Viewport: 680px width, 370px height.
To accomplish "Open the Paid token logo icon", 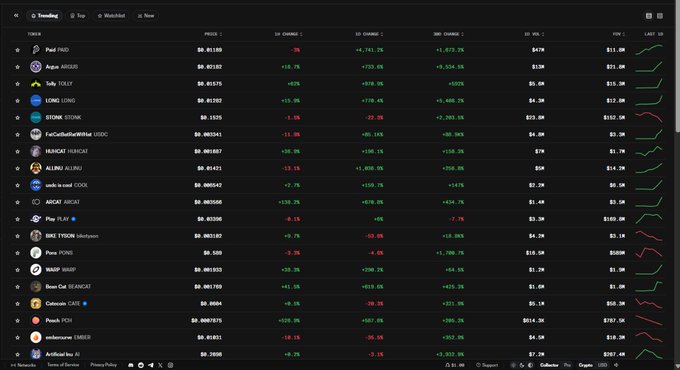I will coord(36,50).
